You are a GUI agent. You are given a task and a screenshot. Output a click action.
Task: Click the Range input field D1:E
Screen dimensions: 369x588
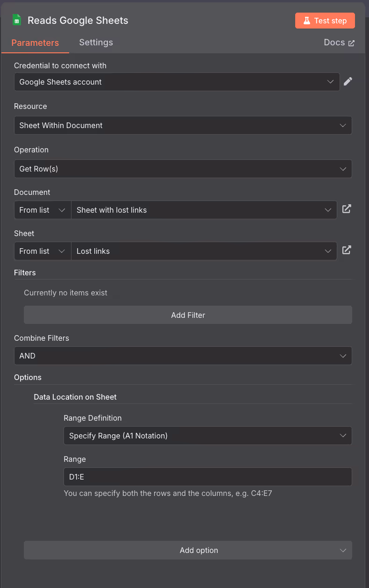pyautogui.click(x=208, y=477)
